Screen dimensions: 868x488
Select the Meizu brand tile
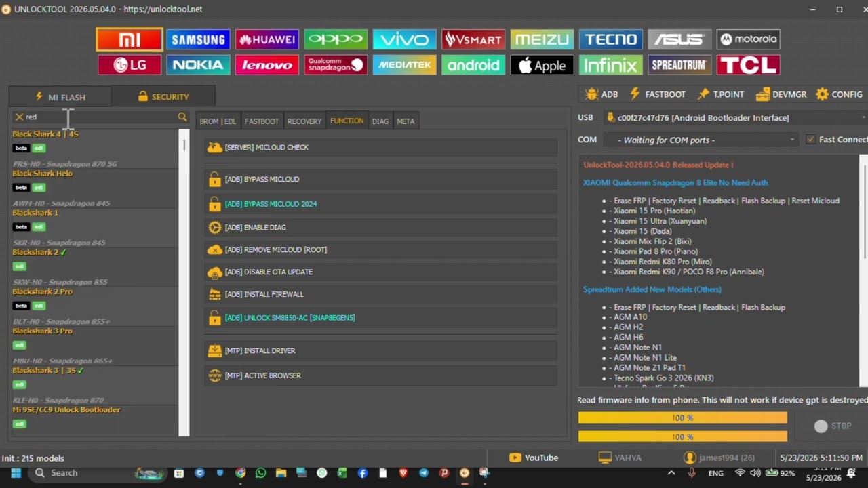pos(542,39)
